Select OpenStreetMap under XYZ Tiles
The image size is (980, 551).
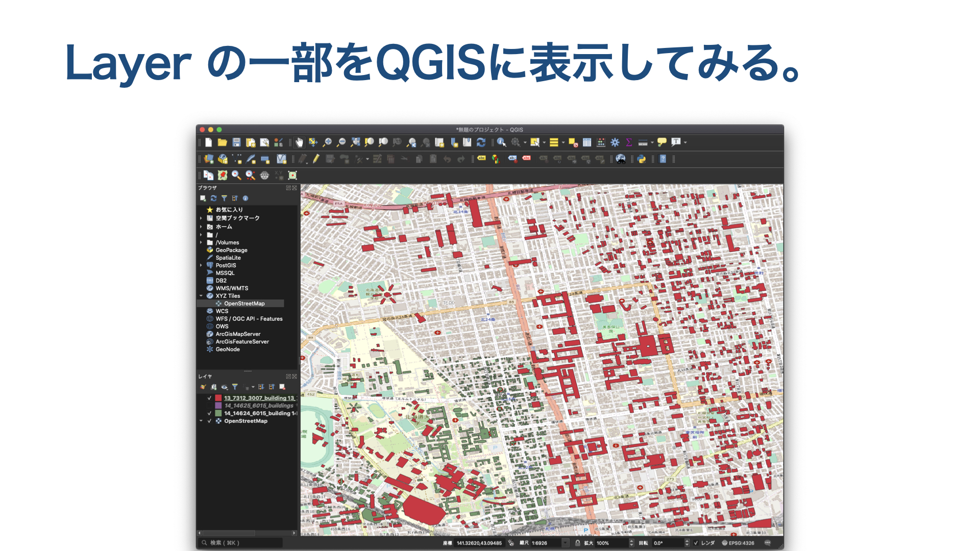(244, 303)
